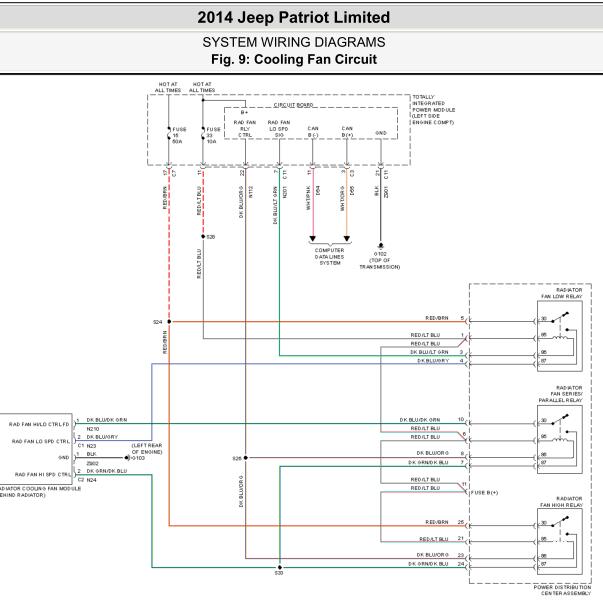Click the "FUSE 33 10A" label
Viewport: 603px width, 602px height.
coord(213,135)
